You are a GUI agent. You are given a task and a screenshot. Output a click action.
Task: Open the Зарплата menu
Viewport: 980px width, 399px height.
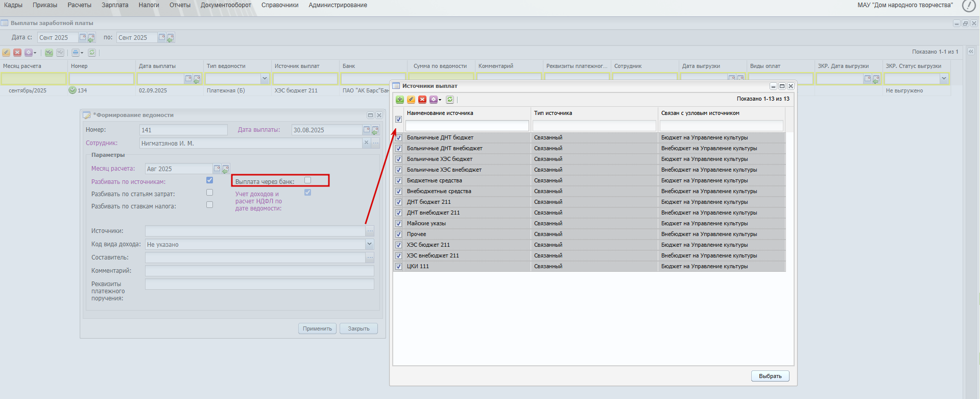[x=115, y=5]
